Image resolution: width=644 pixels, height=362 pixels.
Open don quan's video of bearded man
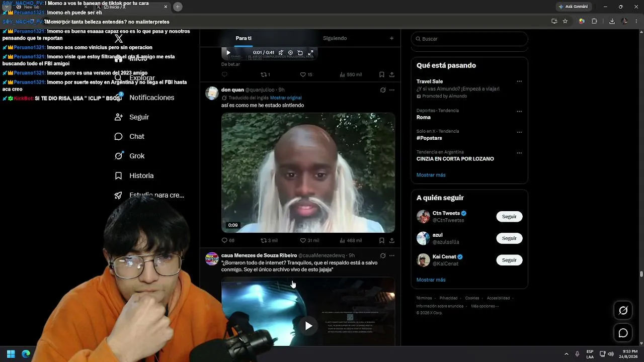308,172
